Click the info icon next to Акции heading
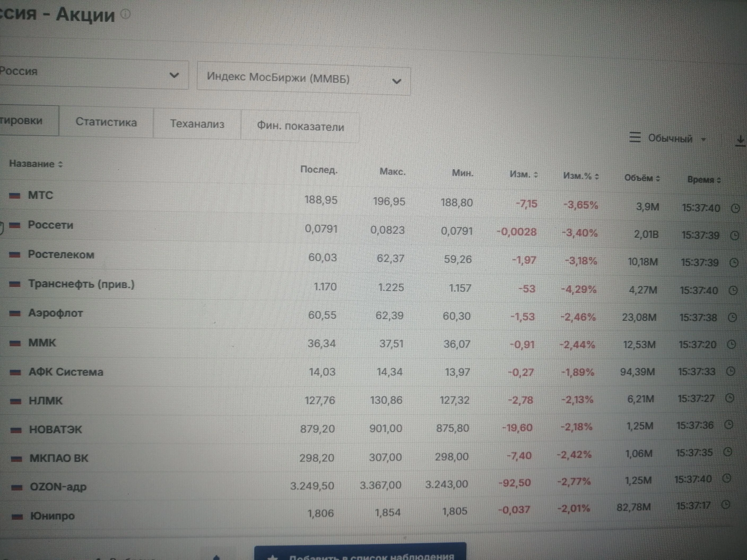Viewport: 747px width, 560px height. (125, 14)
